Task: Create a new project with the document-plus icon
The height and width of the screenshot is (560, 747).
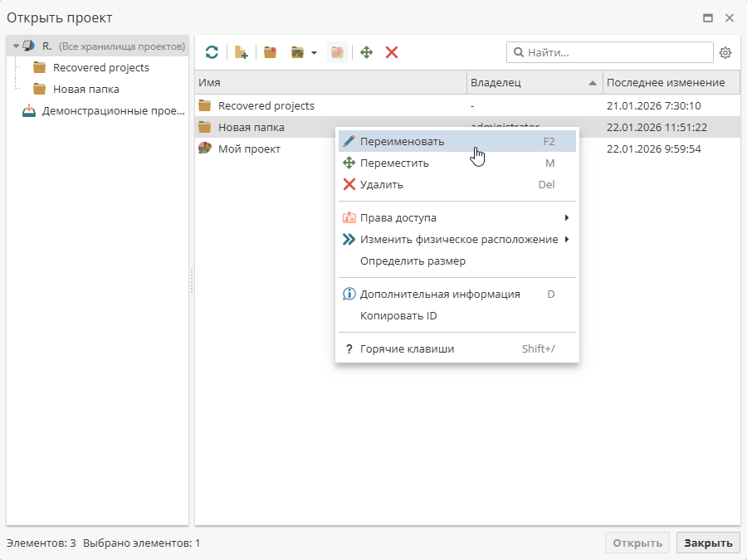Action: tap(241, 51)
